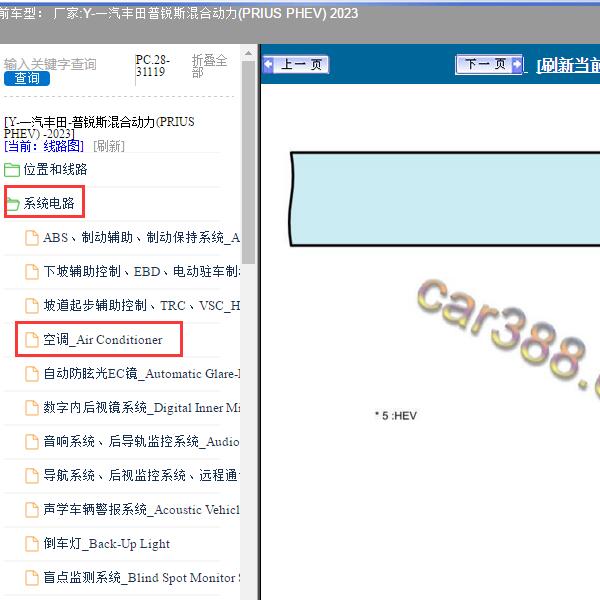Screen dimensions: 600x600
Task: Open the 坡道起步辅助控制、TRC、VSC diagram
Action: coord(142,305)
